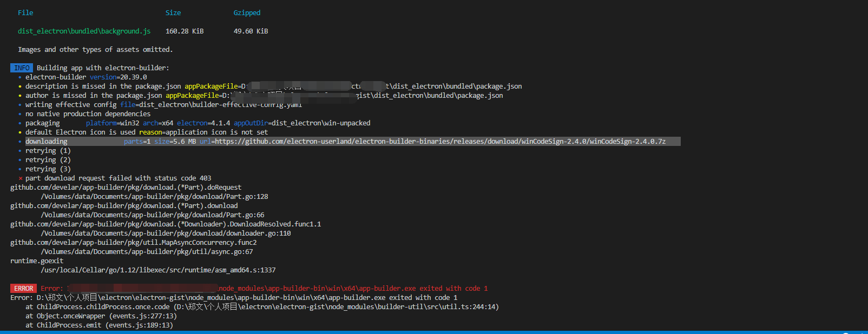Open the Part.go:66 source path
Screen dimensions: 868x334
[153, 215]
